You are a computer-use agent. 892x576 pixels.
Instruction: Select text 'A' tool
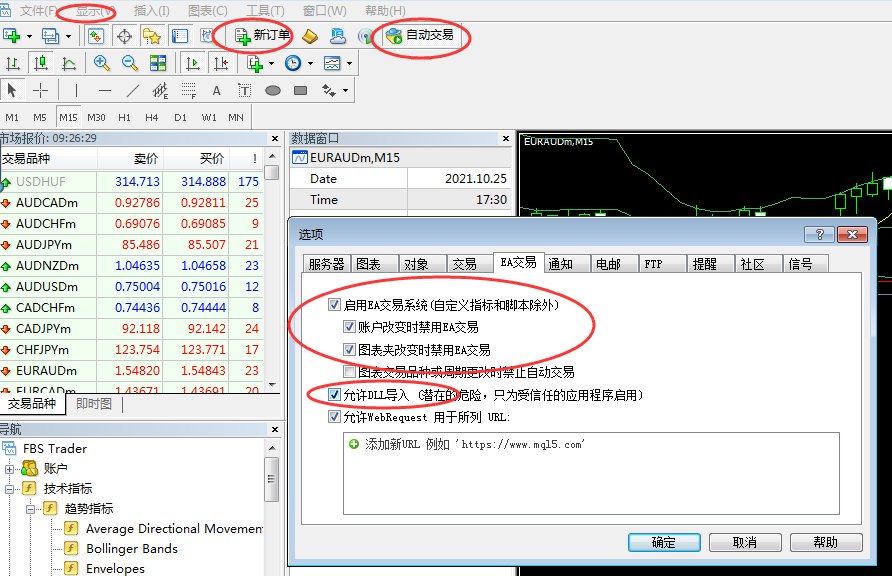(216, 90)
